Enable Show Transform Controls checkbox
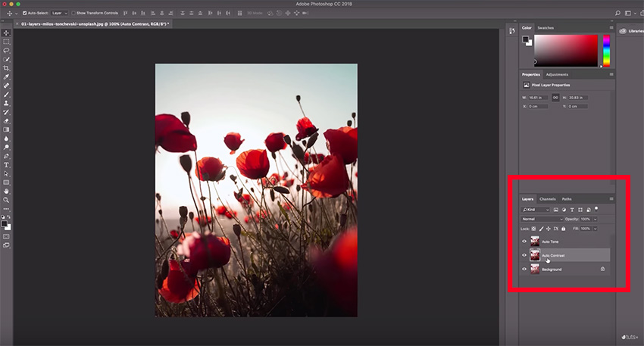The image size is (644, 346). click(73, 13)
